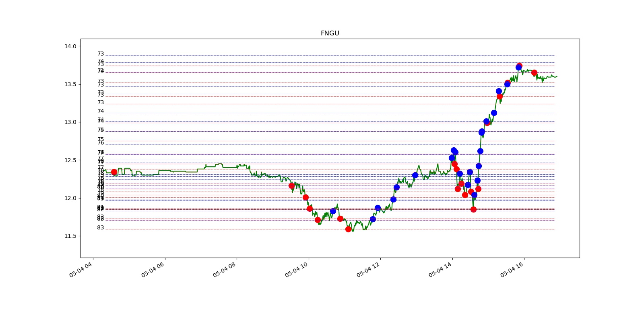Click the 05-04 12 x-axis label
This screenshot has width=644, height=322.
click(369, 269)
